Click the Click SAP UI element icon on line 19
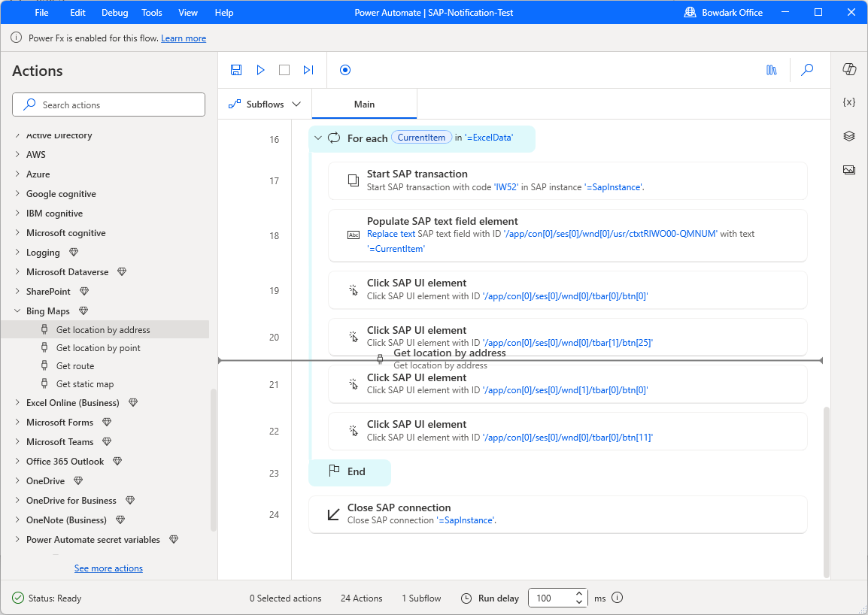Screen dimensions: 868x615 tap(354, 289)
